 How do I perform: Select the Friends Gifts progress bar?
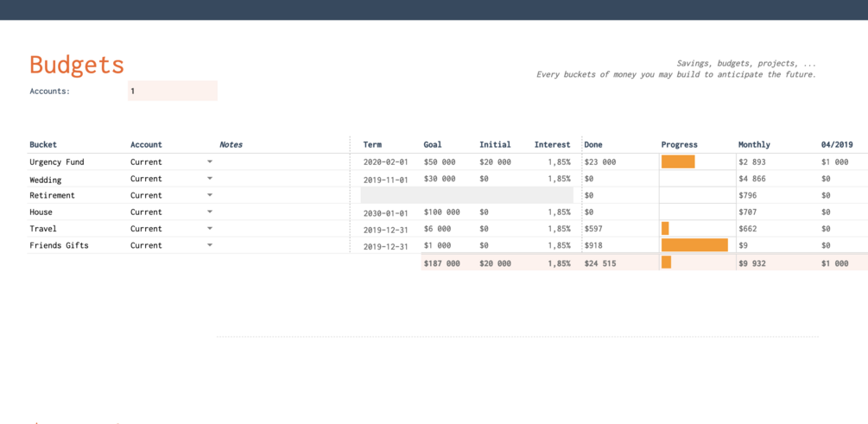coord(694,244)
